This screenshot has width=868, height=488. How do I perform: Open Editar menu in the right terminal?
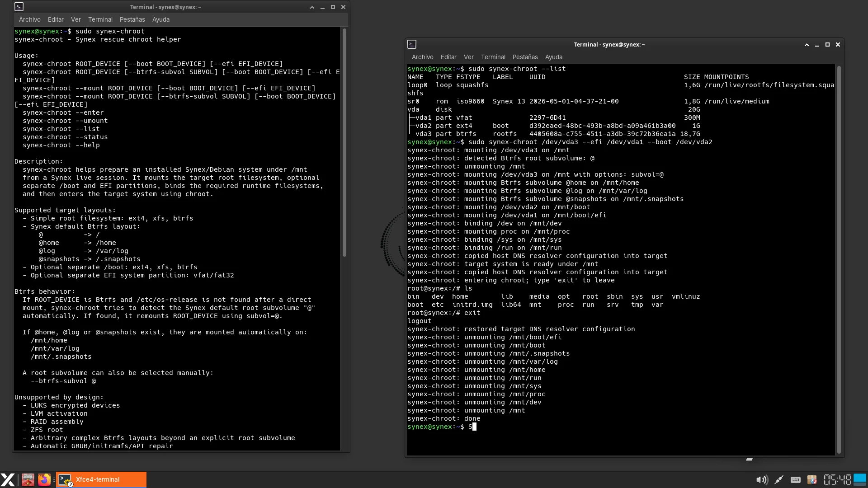tap(448, 57)
